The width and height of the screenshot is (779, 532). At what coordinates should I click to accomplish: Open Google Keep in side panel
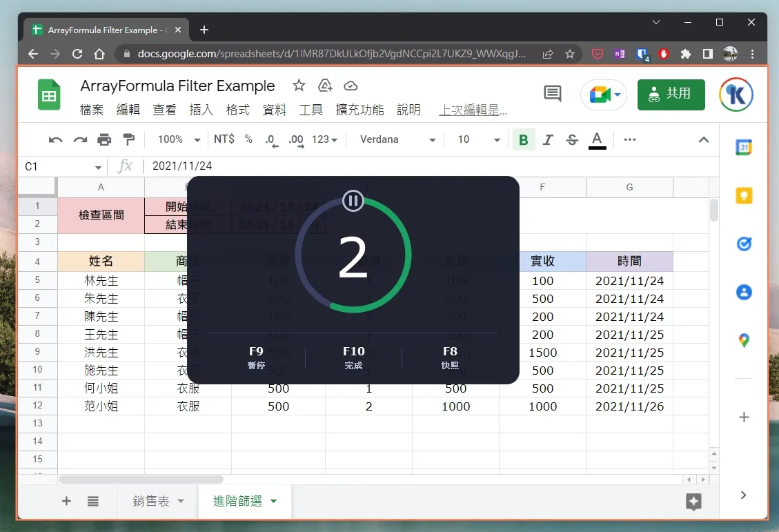coord(744,196)
